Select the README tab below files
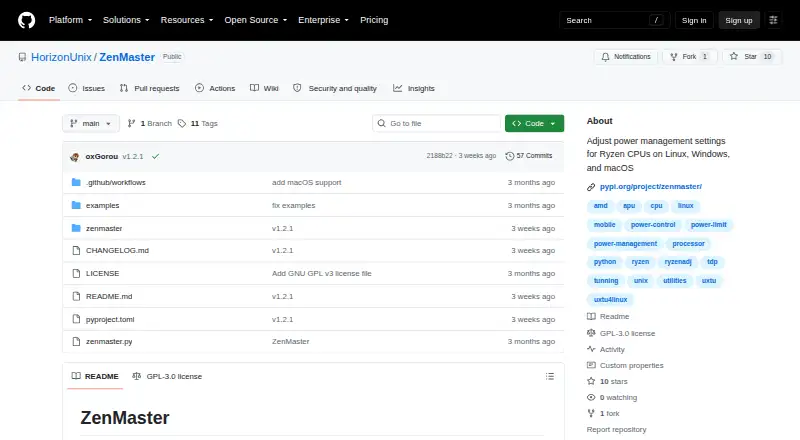Screen dimensions: 800x440 (95, 376)
